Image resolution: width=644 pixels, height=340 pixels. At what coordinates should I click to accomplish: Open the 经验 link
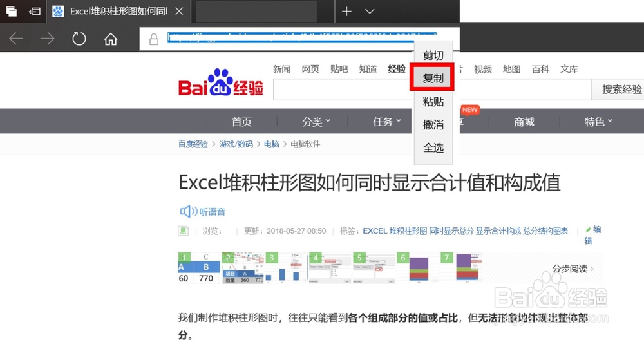[x=397, y=69]
